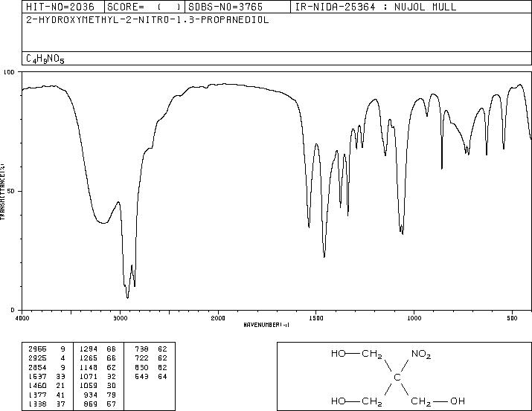Select peak table entry 1265
The height and width of the screenshot is (411, 532).
point(89,358)
